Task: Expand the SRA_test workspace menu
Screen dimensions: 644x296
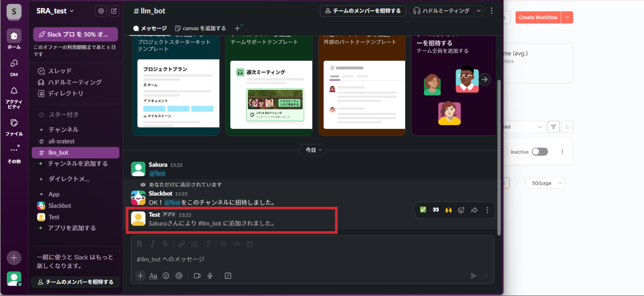Action: (x=55, y=11)
